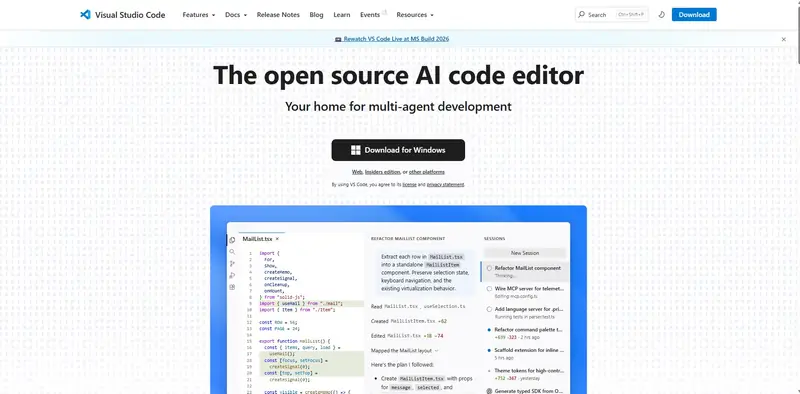Image resolution: width=800 pixels, height=394 pixels.
Task: Open Explorer icon in editor mockup sidebar
Action: coord(232,240)
